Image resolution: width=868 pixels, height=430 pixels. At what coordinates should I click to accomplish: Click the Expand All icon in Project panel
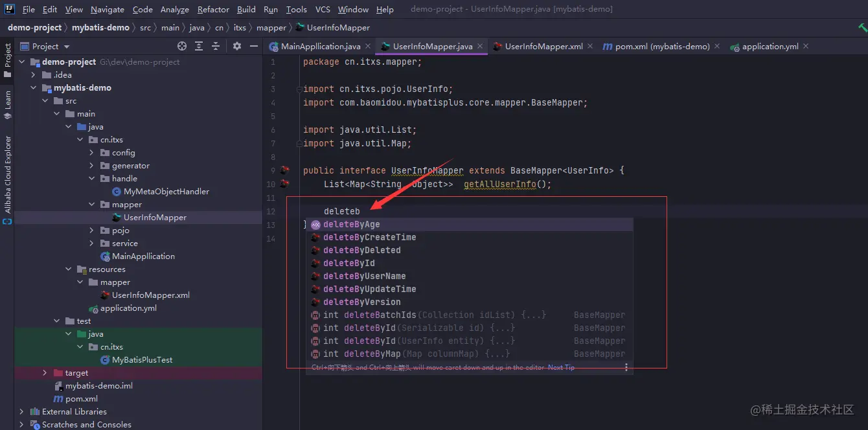[199, 47]
